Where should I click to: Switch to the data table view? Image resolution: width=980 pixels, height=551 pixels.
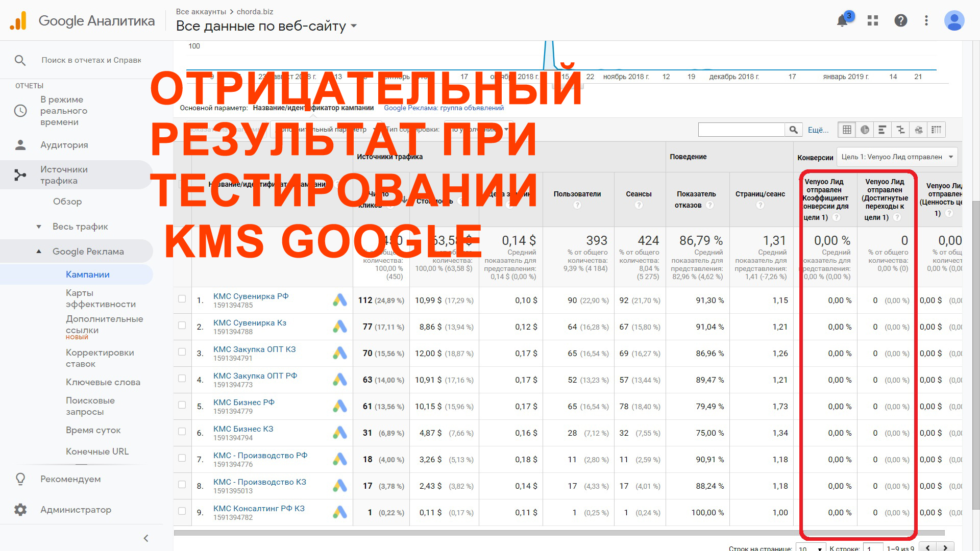tap(847, 130)
